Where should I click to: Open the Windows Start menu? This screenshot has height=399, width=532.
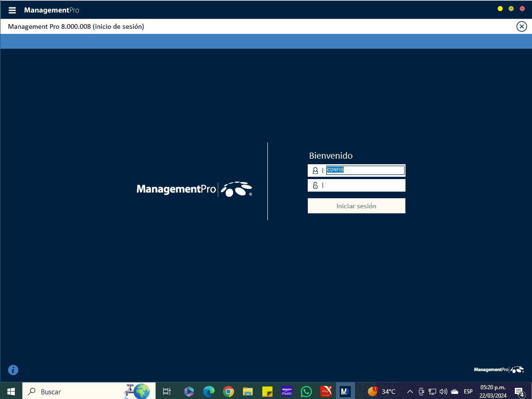pyautogui.click(x=11, y=392)
